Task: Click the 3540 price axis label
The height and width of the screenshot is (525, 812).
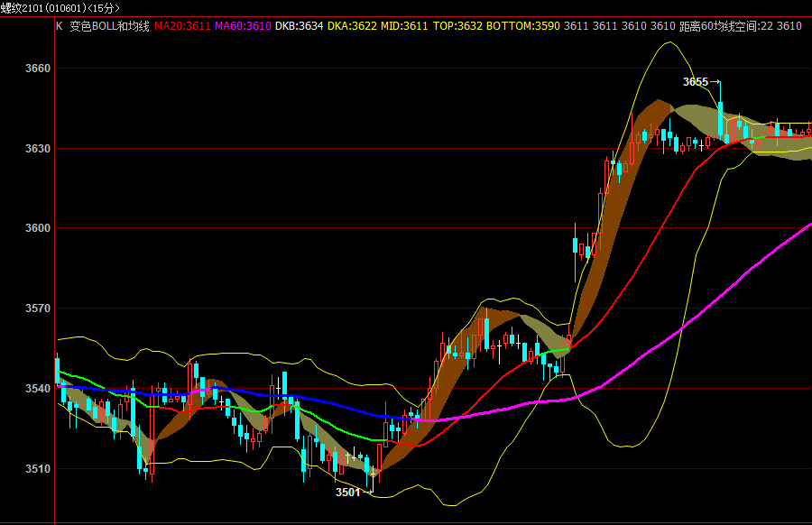Action: pyautogui.click(x=38, y=388)
